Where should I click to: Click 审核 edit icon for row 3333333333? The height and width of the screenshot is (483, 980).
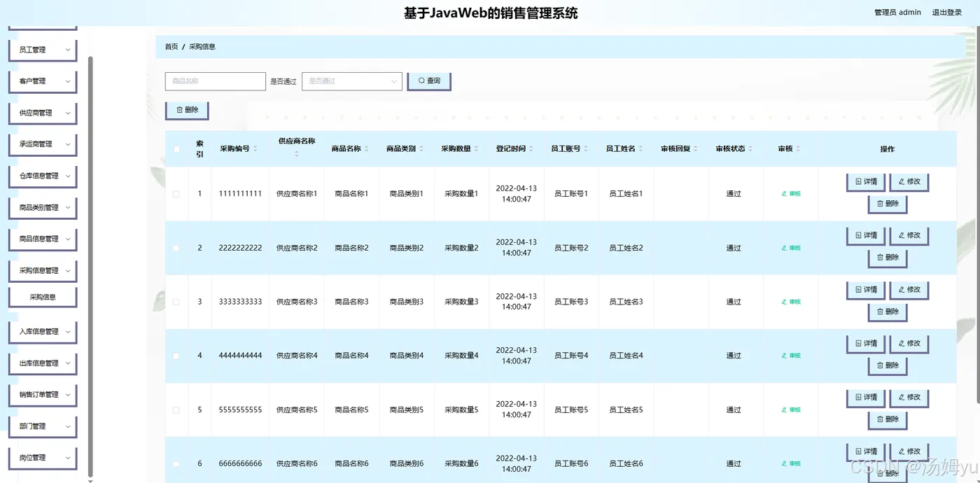click(x=791, y=302)
